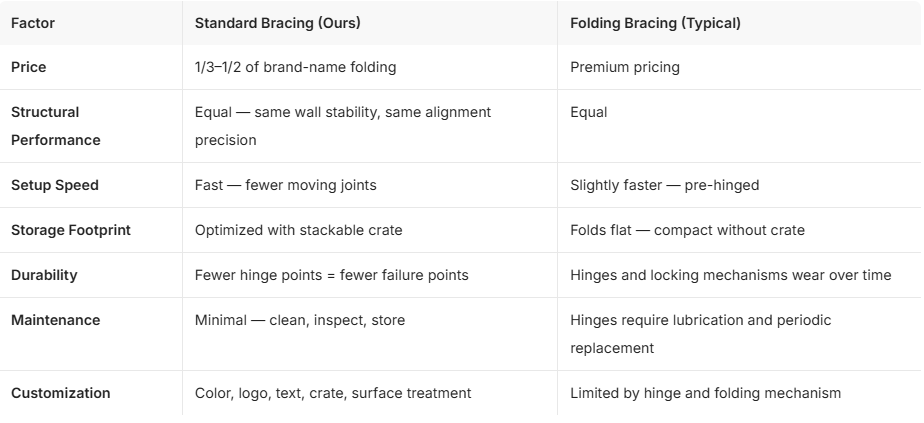This screenshot has height=423, width=924.
Task: Click the Factor column header
Action: (x=33, y=23)
